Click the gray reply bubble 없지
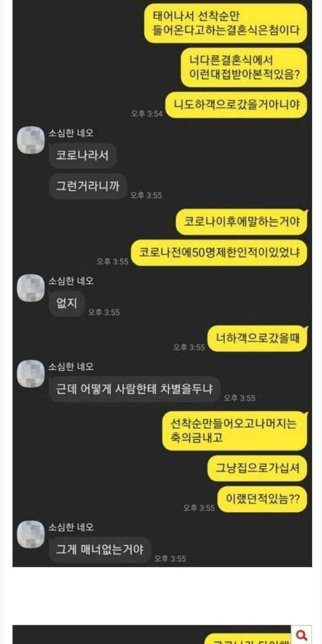 coord(66,303)
